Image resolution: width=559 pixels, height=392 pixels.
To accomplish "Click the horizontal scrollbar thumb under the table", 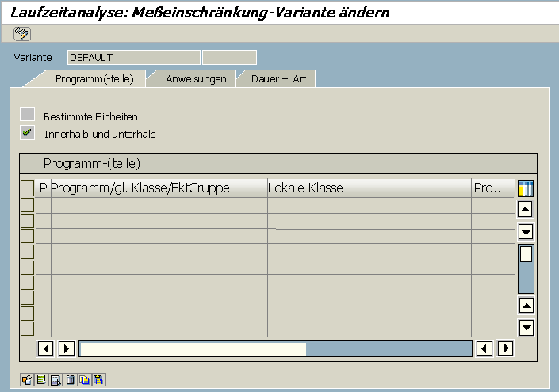I will pos(193,349).
